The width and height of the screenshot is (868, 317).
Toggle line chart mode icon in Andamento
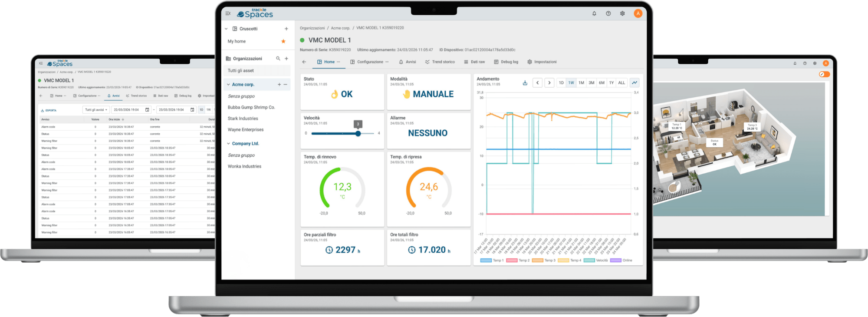[x=635, y=83]
